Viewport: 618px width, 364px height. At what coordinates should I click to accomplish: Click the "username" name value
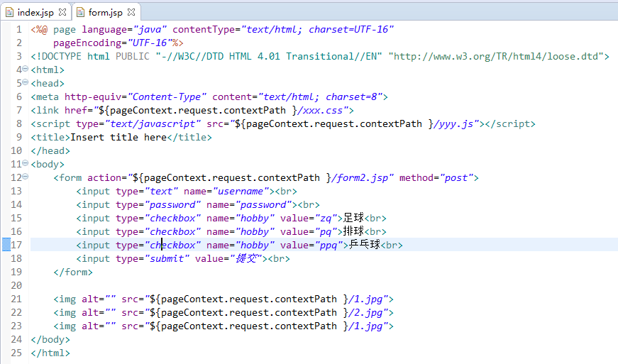tap(241, 191)
